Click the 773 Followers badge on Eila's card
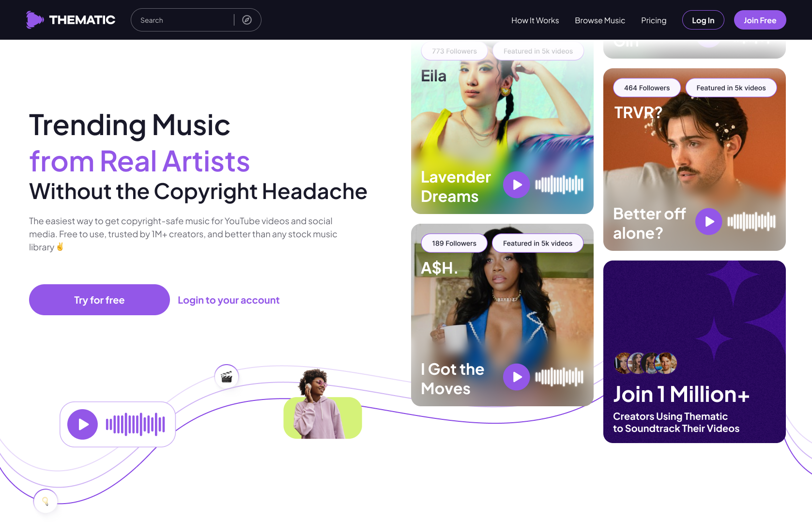Viewport: 812px width, 522px height. 454,51
